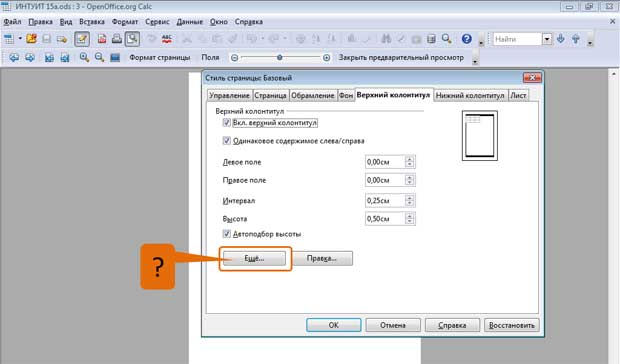Click into the Найти search field
620x364 pixels.
[x=517, y=39]
